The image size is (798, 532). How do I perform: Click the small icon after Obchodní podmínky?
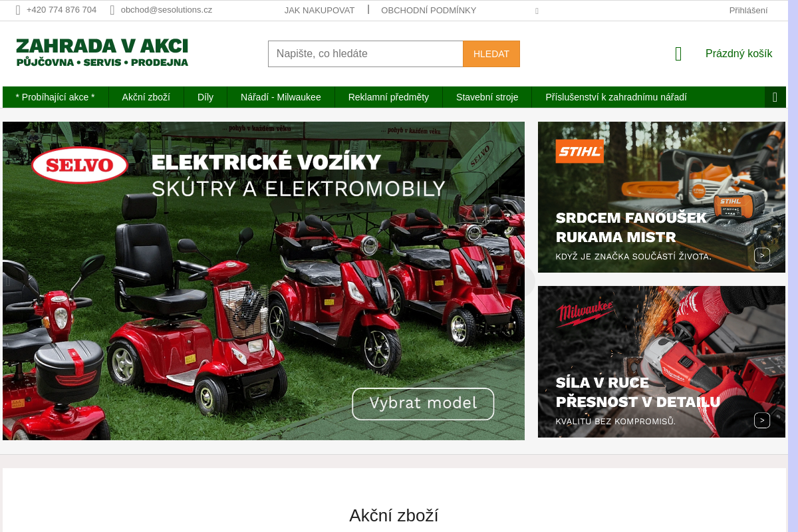point(537,11)
